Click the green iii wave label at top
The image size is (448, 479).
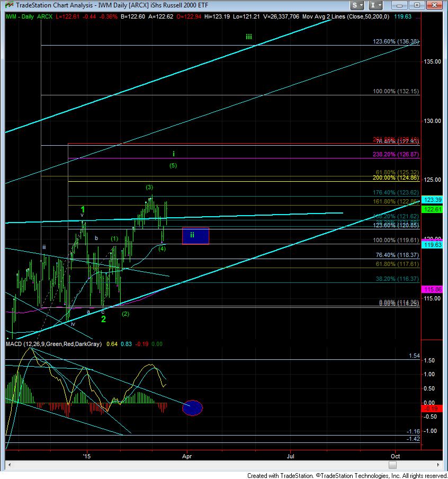(x=249, y=37)
